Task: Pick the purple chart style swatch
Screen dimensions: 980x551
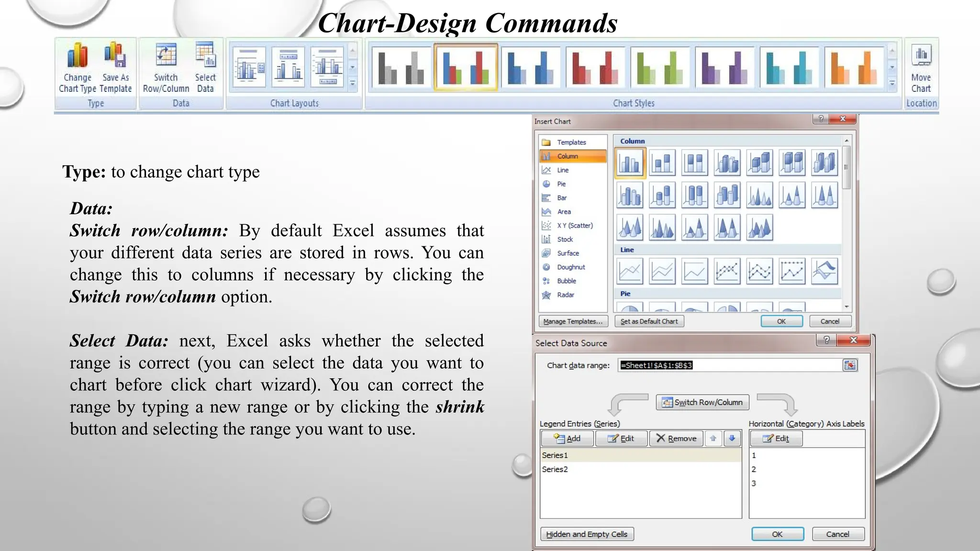Action: (x=724, y=67)
